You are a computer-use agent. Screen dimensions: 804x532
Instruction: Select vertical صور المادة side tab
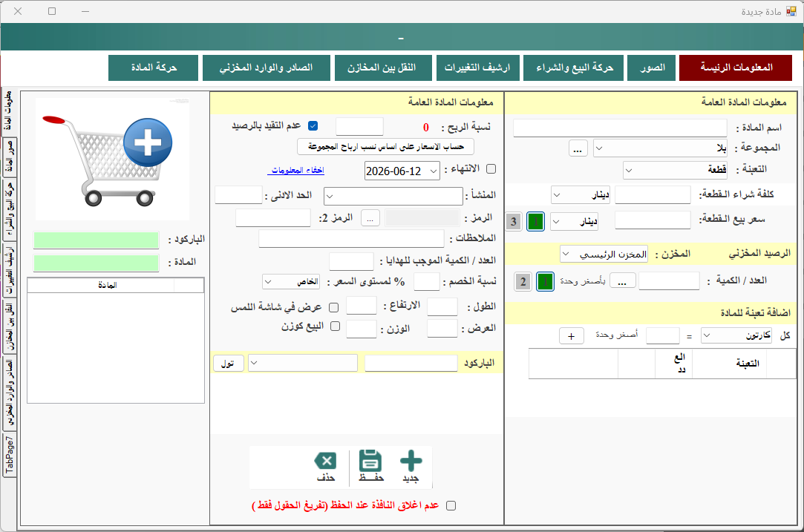9,157
